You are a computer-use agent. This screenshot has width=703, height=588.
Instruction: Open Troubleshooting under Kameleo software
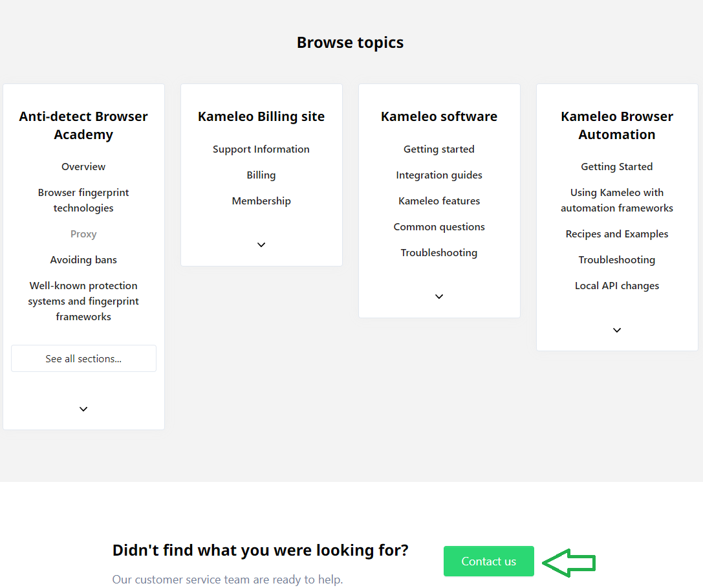tap(439, 252)
